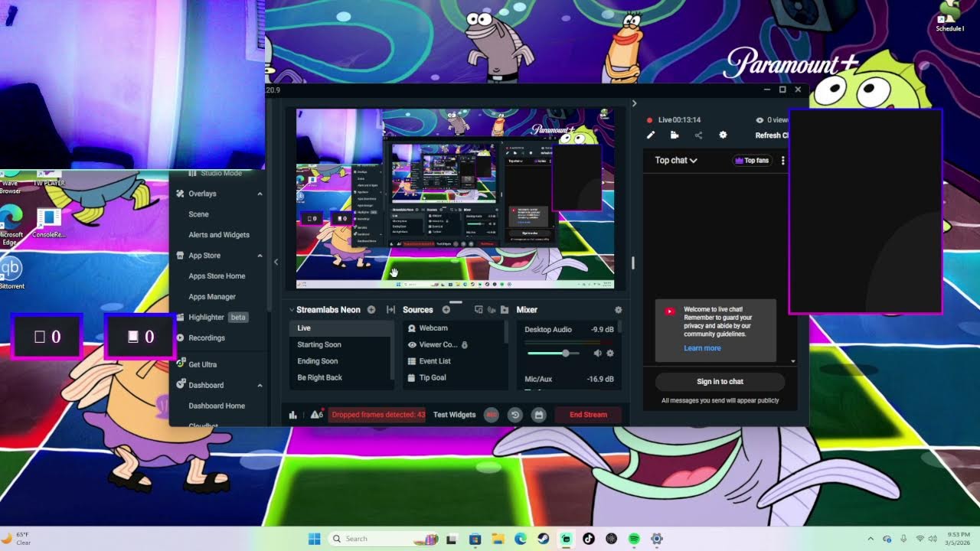
Task: Open the warning notifications icon
Action: click(316, 414)
